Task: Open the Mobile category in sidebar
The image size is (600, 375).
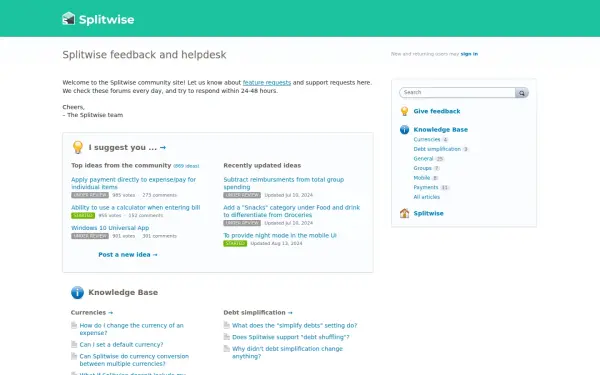Action: tap(422, 178)
